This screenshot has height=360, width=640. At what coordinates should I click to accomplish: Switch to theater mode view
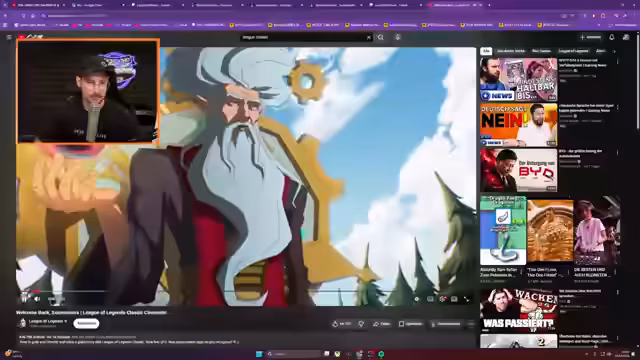pyautogui.click(x=454, y=299)
